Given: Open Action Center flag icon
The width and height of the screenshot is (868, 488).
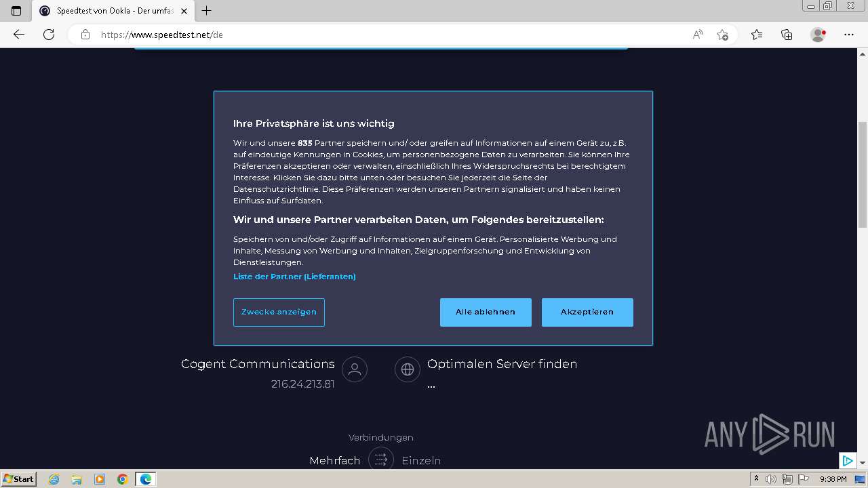Looking at the screenshot, I should [802, 479].
